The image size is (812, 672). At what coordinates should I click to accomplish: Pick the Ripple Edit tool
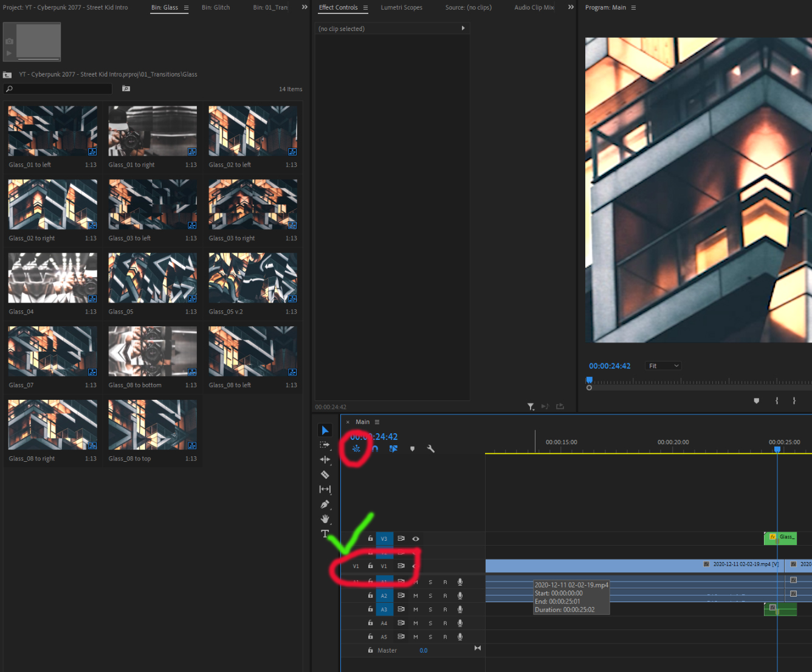click(x=325, y=460)
